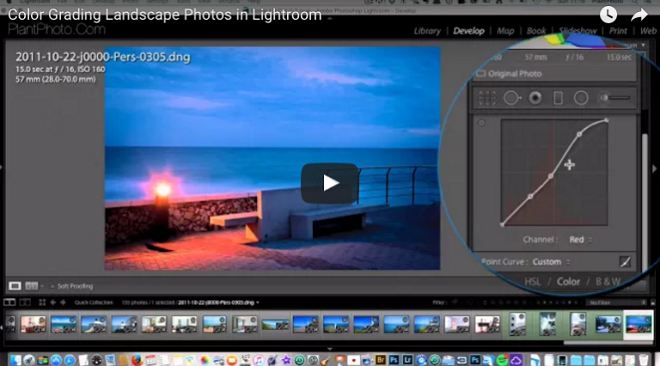
Task: Toggle the Soft Proofing checkbox
Action: point(52,286)
